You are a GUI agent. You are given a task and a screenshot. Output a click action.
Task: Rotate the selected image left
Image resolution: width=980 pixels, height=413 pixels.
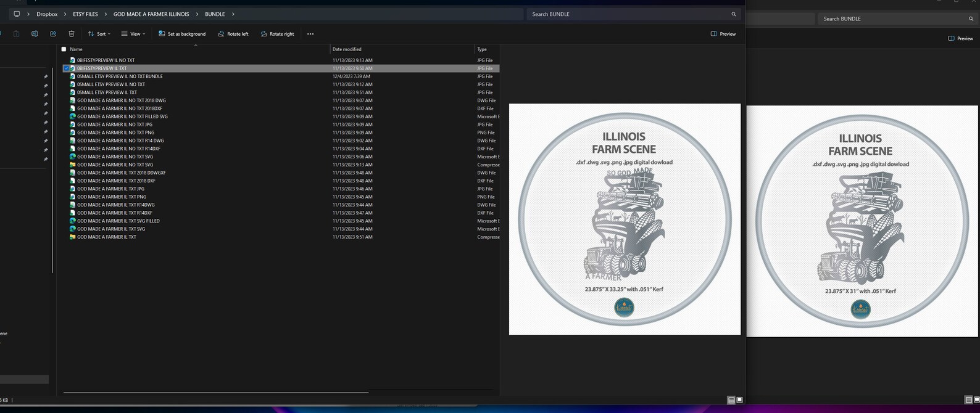tap(233, 34)
